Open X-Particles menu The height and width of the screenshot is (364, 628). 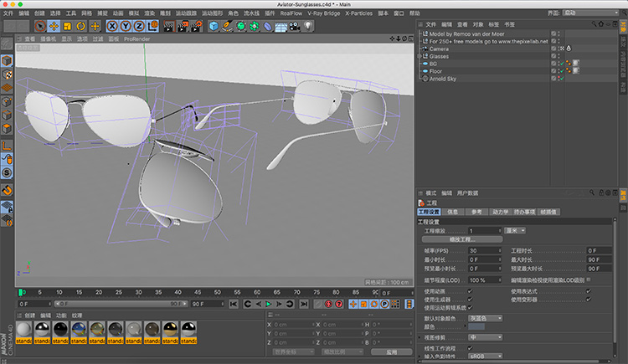[359, 13]
